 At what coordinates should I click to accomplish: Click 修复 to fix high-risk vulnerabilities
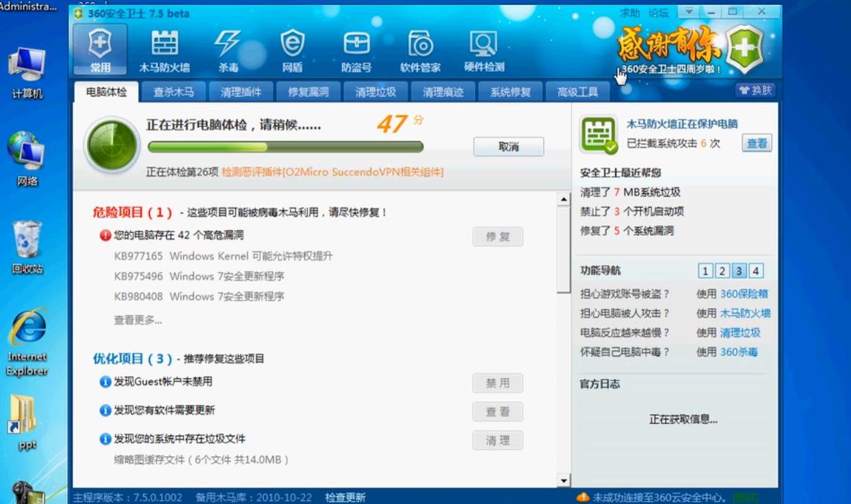click(497, 237)
